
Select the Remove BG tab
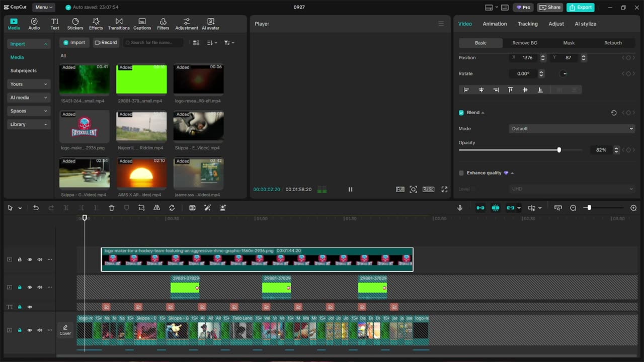coord(524,43)
